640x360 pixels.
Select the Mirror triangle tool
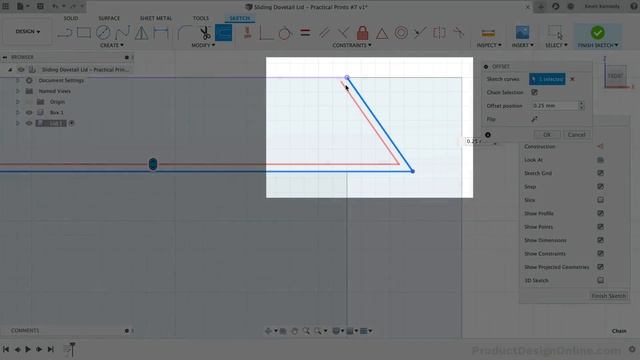pyautogui.click(x=142, y=33)
